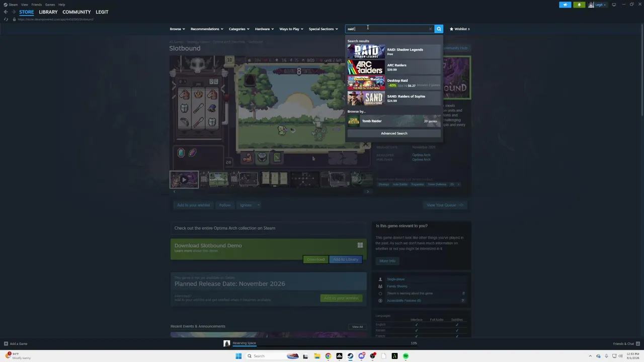Expand the Categories dropdown
Screen dimensions: 644x362
(x=239, y=29)
